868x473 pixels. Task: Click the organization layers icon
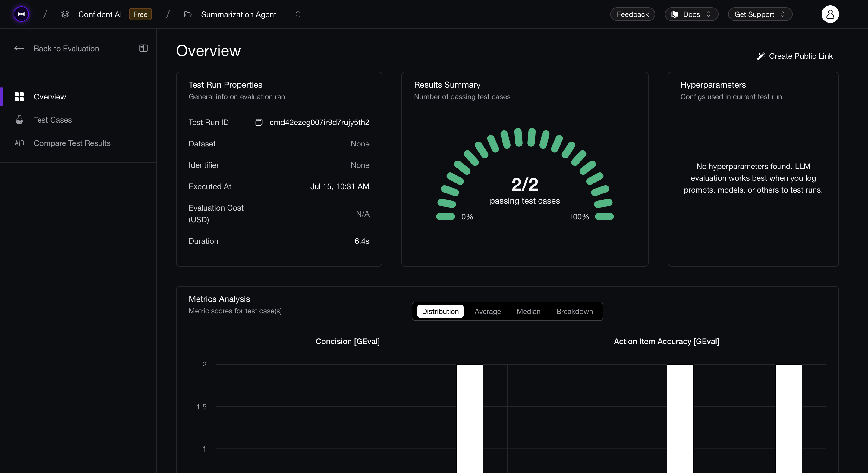pyautogui.click(x=65, y=14)
